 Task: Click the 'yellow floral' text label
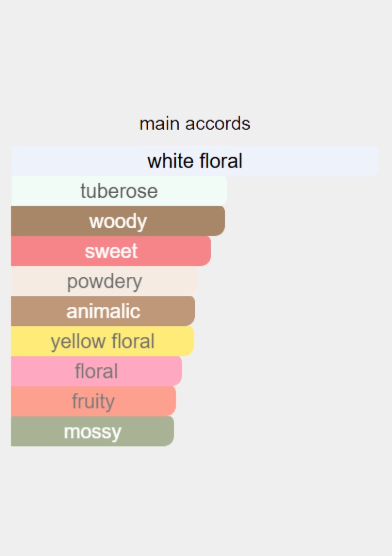[103, 342]
